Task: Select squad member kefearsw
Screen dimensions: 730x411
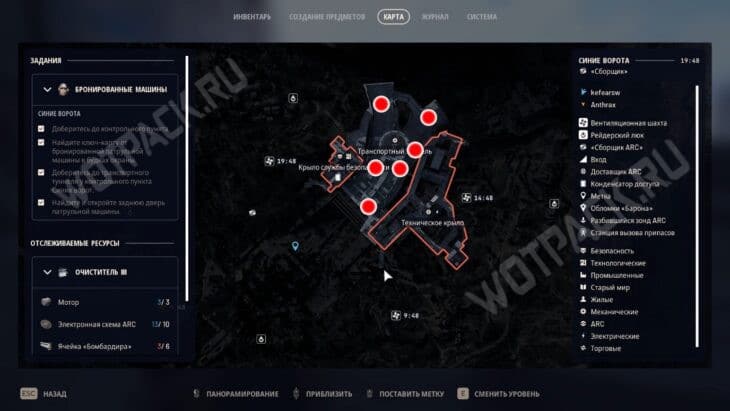Action: coord(605,93)
